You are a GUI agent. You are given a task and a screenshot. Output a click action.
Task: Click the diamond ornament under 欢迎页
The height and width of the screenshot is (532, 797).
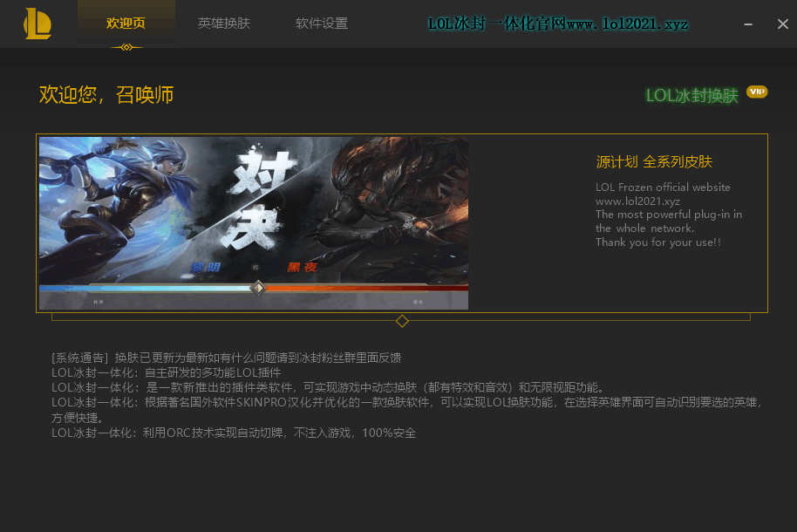pyautogui.click(x=126, y=47)
